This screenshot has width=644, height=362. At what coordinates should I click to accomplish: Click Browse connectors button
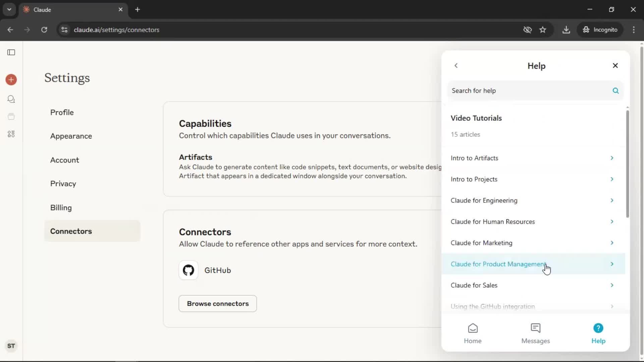(x=218, y=304)
